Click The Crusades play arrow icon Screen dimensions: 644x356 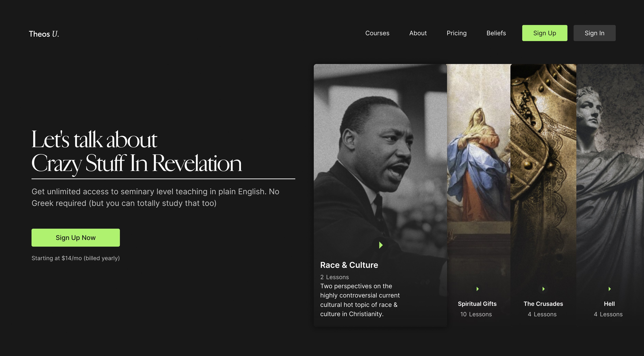543,289
